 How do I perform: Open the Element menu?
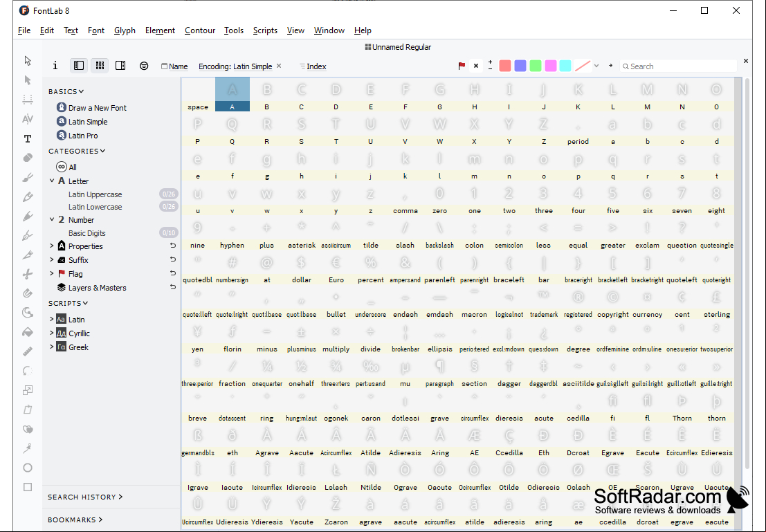160,30
